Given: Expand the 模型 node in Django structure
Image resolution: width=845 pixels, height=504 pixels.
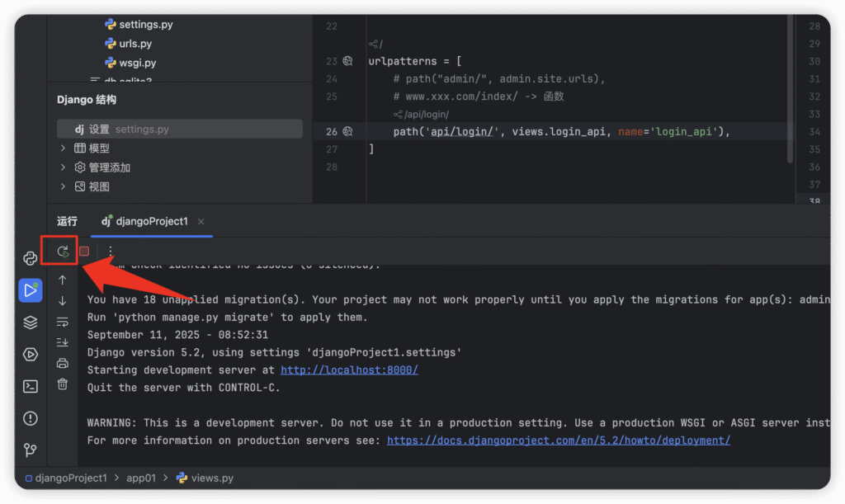Looking at the screenshot, I should click(64, 148).
